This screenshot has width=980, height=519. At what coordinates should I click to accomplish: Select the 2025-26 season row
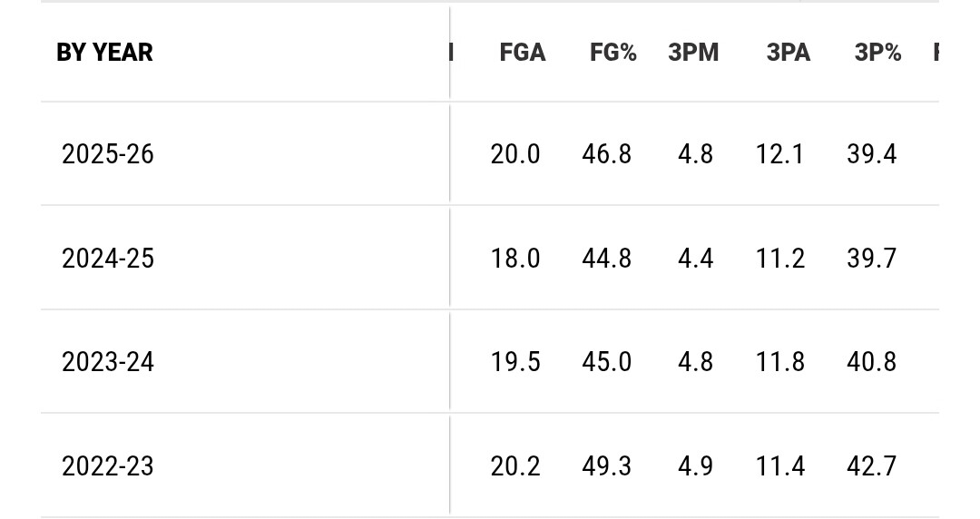pos(108,154)
